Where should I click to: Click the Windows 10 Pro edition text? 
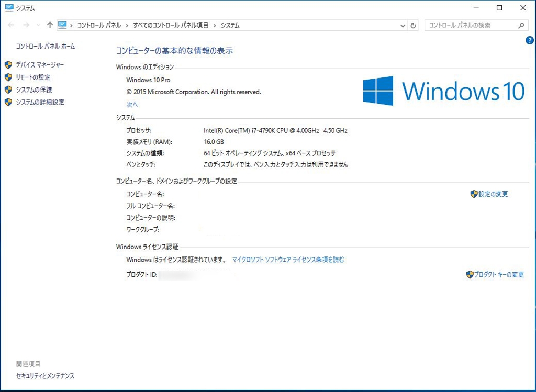point(148,80)
